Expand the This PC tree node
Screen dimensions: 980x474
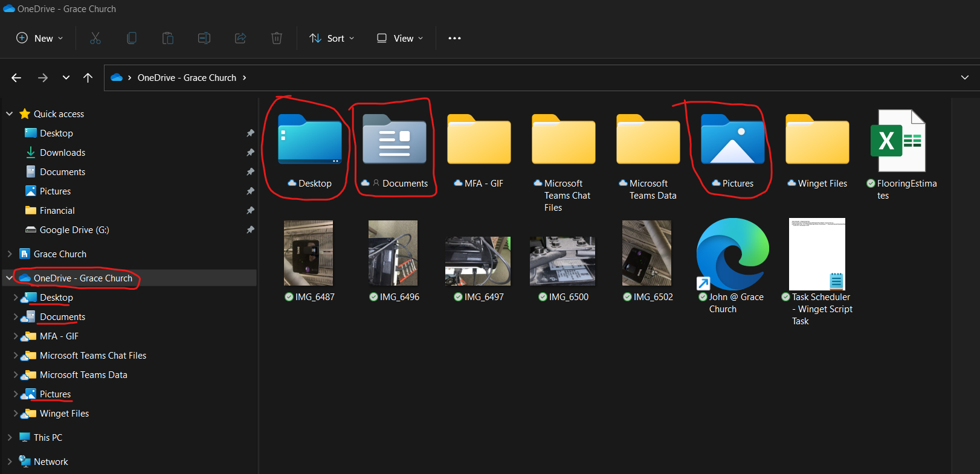pyautogui.click(x=9, y=437)
